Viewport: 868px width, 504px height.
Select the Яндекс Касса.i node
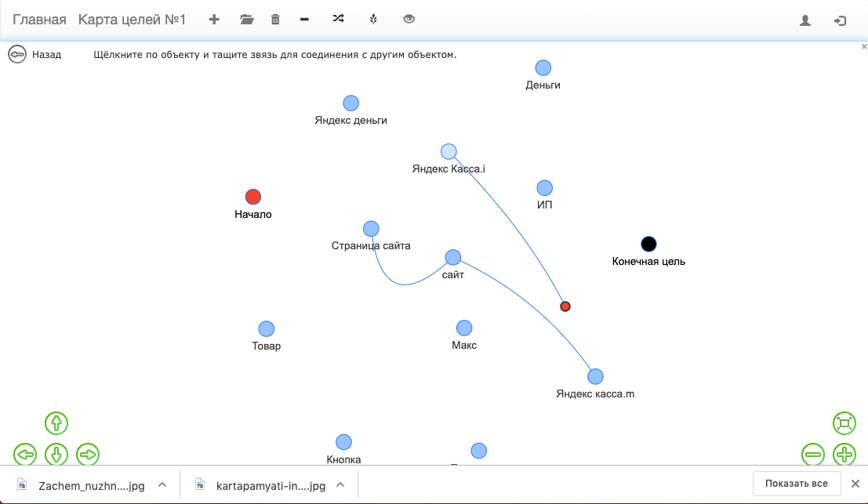point(449,151)
